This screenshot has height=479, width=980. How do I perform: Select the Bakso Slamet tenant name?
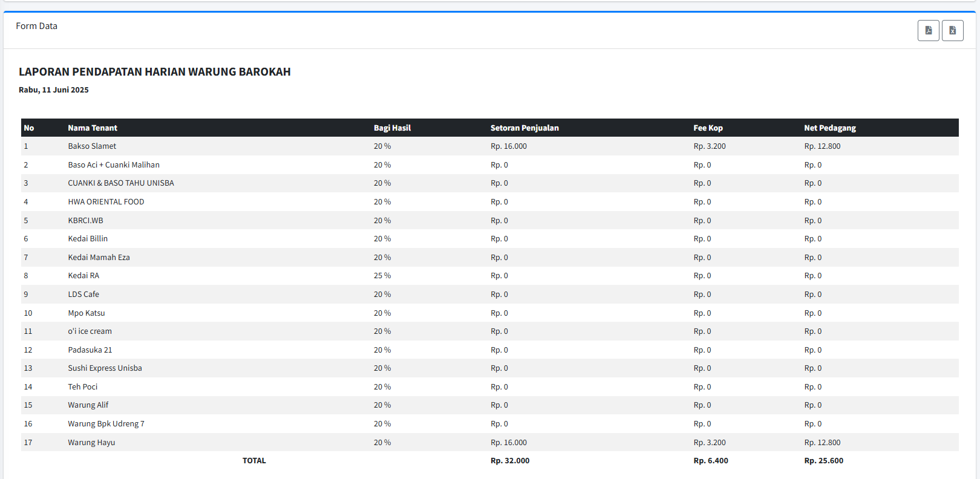click(x=92, y=146)
